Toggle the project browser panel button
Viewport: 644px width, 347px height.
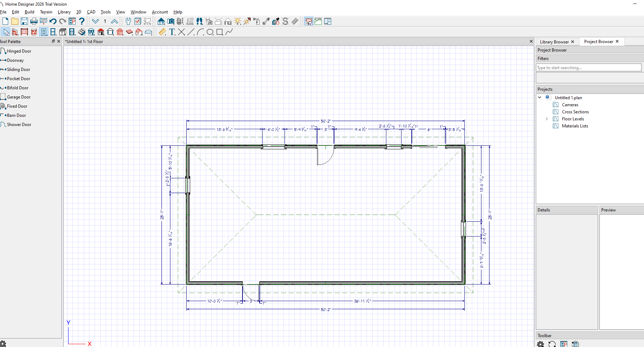(x=328, y=22)
